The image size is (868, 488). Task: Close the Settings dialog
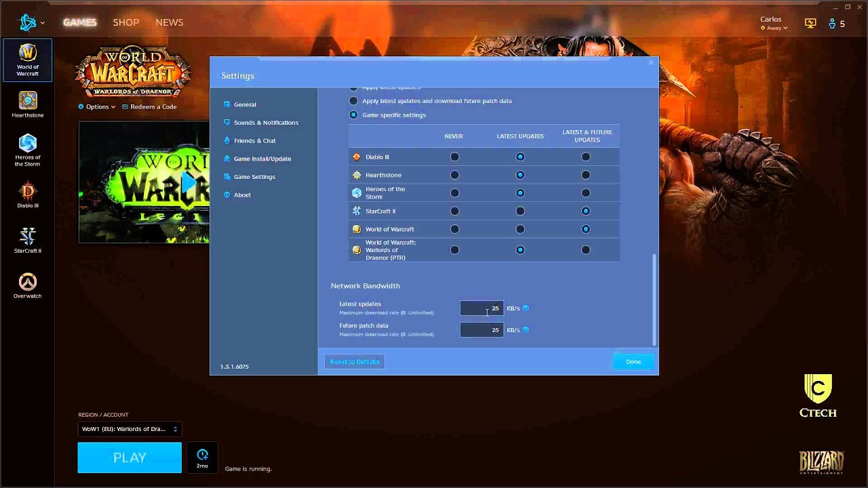click(x=651, y=62)
